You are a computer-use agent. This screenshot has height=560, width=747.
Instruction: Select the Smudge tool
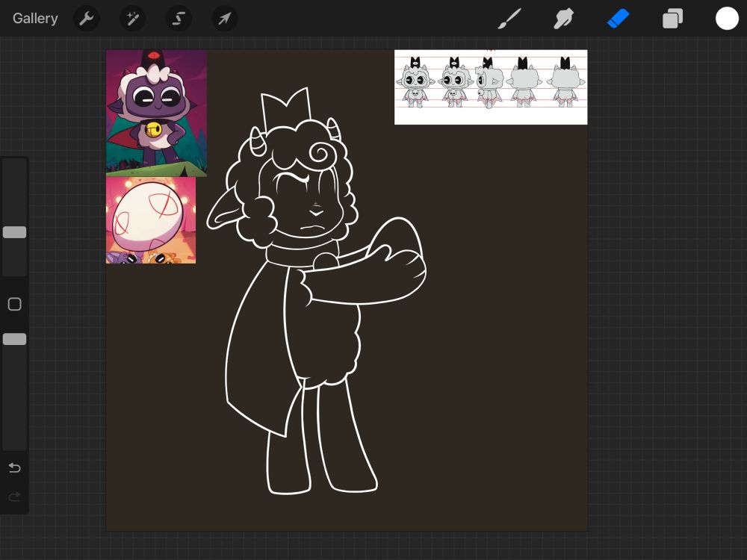pos(563,19)
